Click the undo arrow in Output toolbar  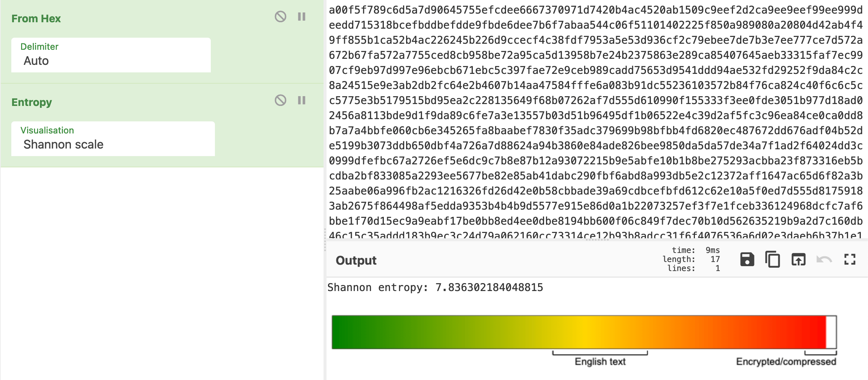[x=824, y=259]
